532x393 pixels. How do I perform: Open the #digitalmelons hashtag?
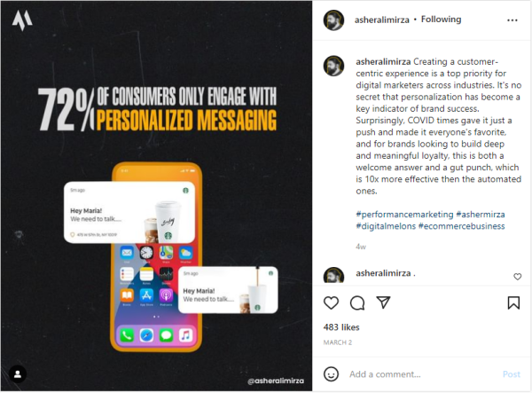pyautogui.click(x=386, y=226)
